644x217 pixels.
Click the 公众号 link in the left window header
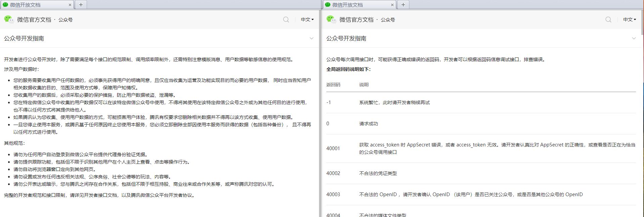pos(65,20)
